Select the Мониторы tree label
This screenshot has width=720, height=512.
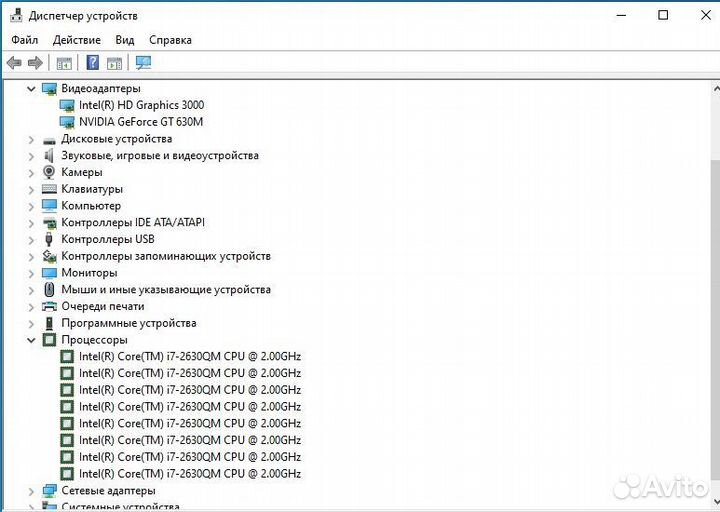(x=89, y=273)
